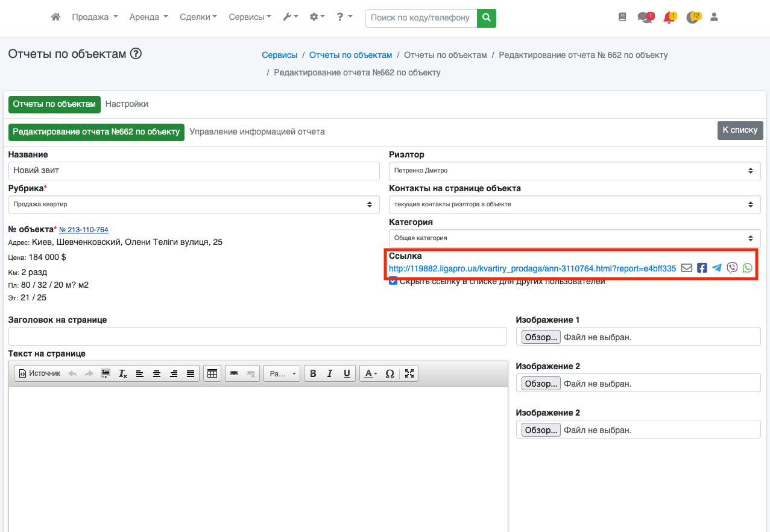Open the Категория dropdown
Image resolution: width=770 pixels, height=532 pixels.
(x=574, y=238)
